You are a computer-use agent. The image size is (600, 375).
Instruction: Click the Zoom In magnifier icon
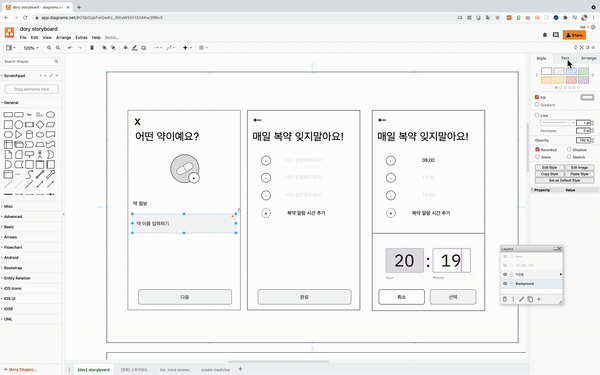pyautogui.click(x=49, y=48)
